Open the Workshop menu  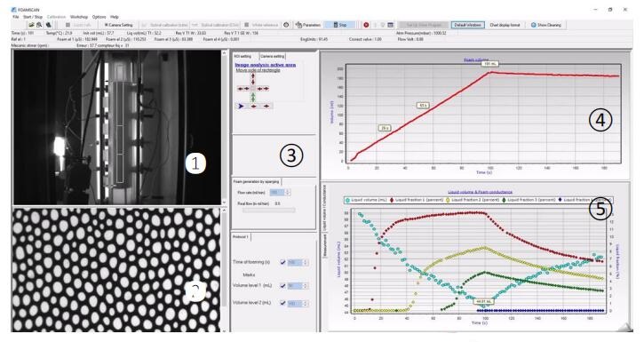pyautogui.click(x=79, y=17)
